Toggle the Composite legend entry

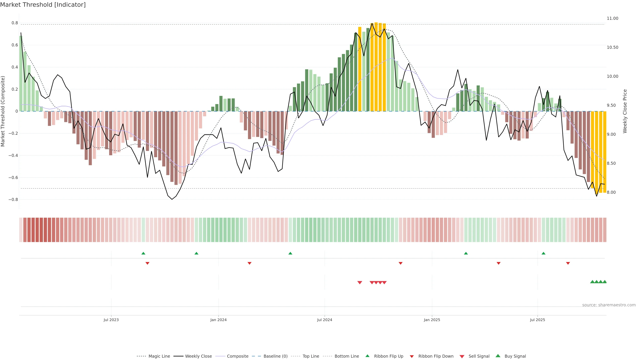click(x=237, y=356)
